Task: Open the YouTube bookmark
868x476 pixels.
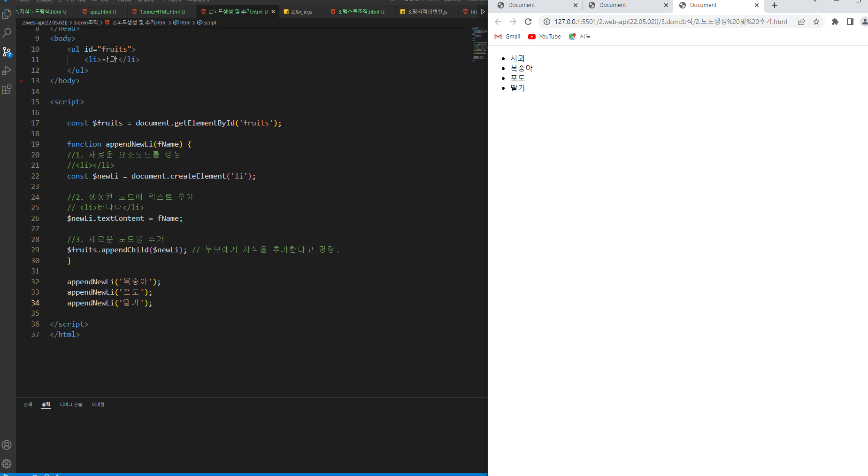Action: (x=545, y=37)
